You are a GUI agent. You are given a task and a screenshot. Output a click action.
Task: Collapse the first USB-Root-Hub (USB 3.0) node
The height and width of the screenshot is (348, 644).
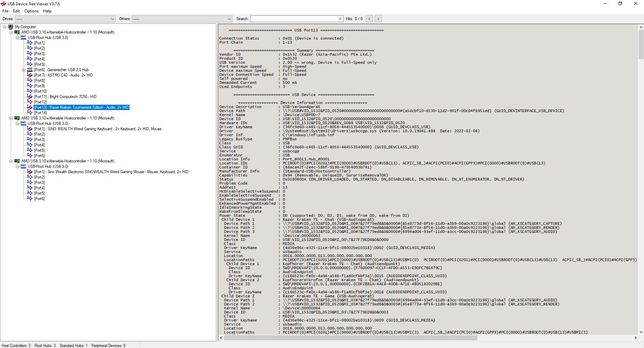point(17,38)
